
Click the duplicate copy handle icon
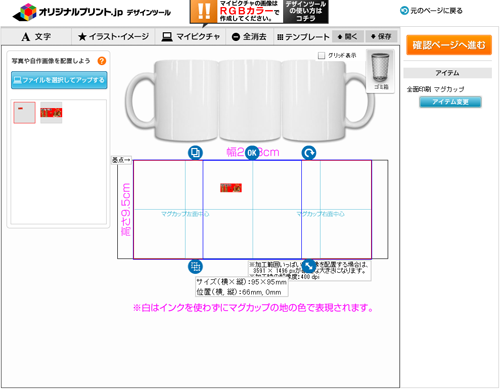[195, 153]
